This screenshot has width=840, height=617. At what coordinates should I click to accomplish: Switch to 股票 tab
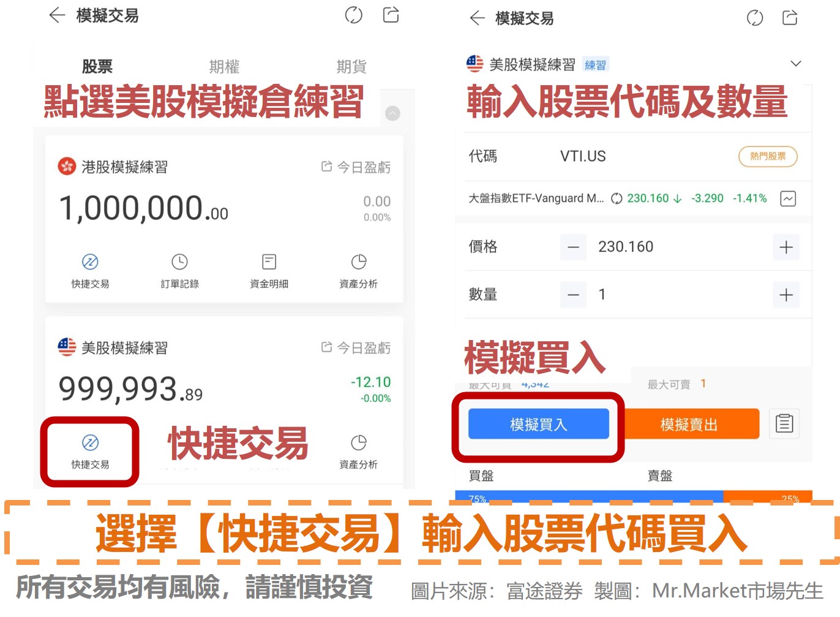pos(97,66)
